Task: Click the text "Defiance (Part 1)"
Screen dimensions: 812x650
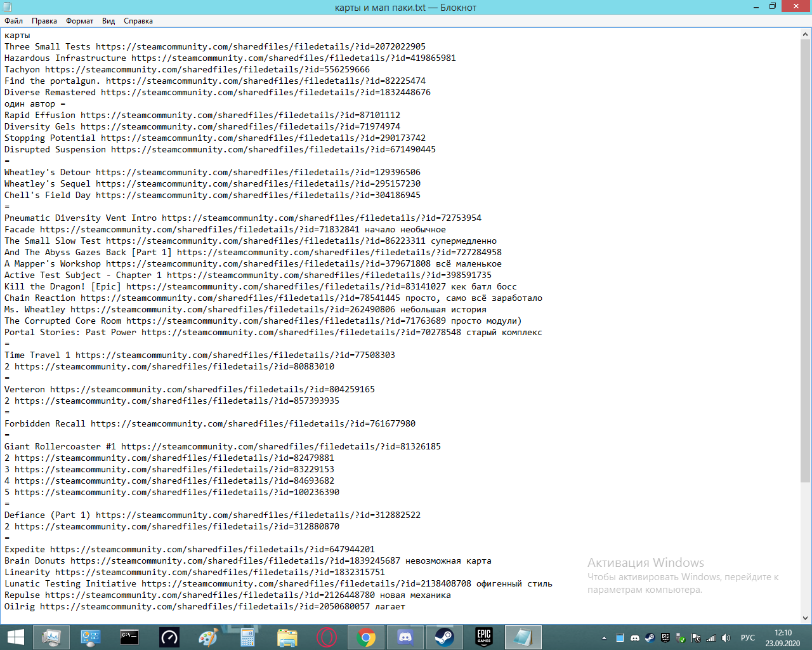Action: pyautogui.click(x=48, y=515)
